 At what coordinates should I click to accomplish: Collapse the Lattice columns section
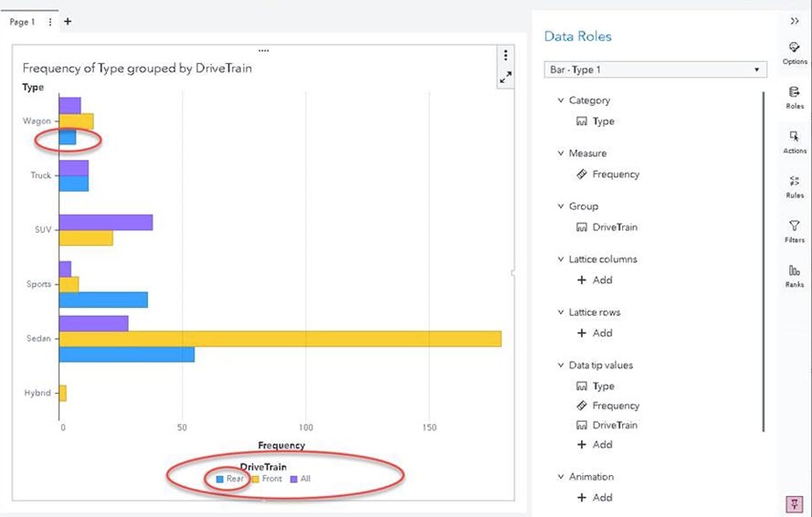560,259
